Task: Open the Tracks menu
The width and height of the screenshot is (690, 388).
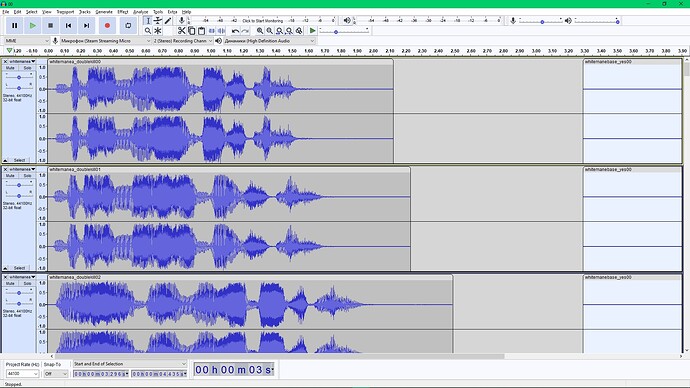Action: click(84, 12)
